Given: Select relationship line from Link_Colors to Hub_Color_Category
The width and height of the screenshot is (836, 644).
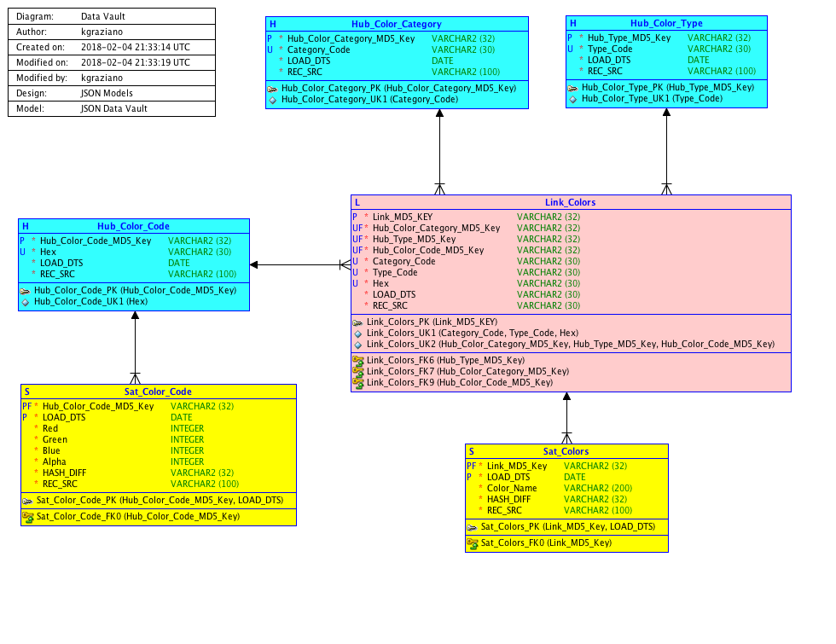Looking at the screenshot, I should [x=440, y=152].
